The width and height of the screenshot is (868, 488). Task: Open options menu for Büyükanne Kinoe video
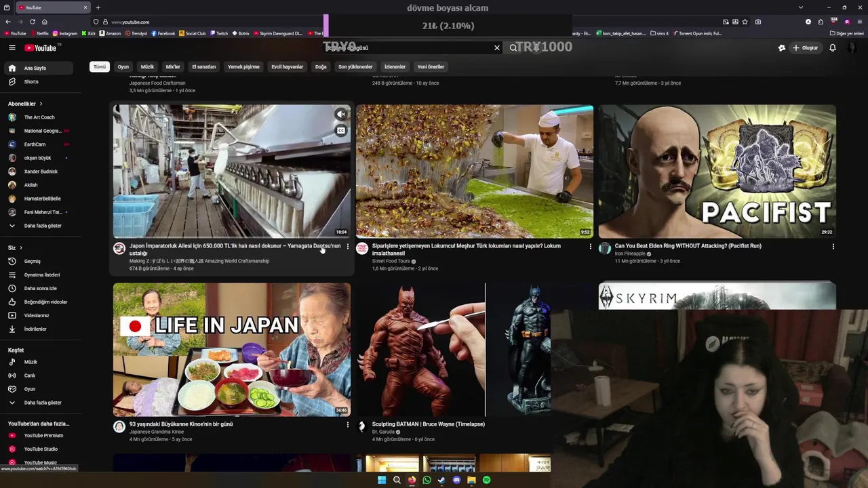[348, 425]
